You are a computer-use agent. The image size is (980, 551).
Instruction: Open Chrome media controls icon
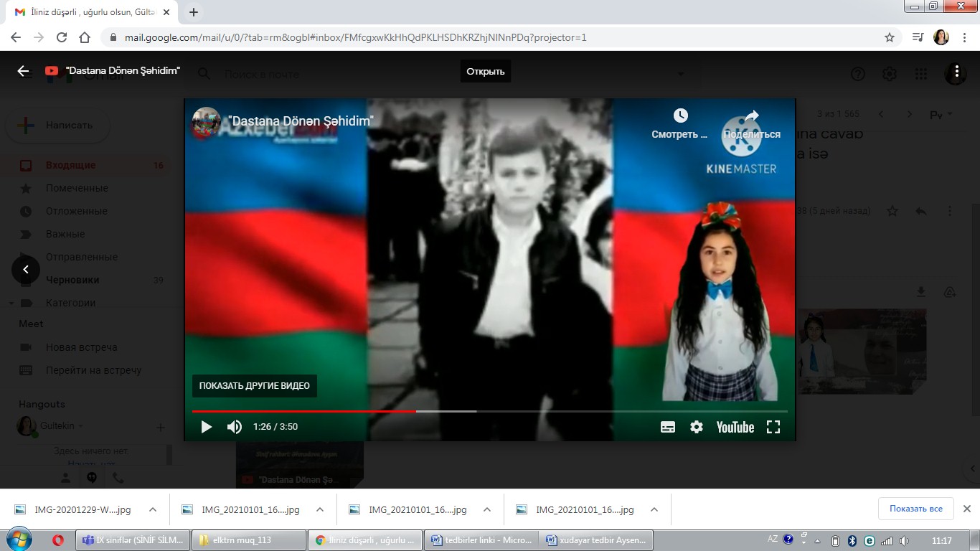click(x=918, y=37)
